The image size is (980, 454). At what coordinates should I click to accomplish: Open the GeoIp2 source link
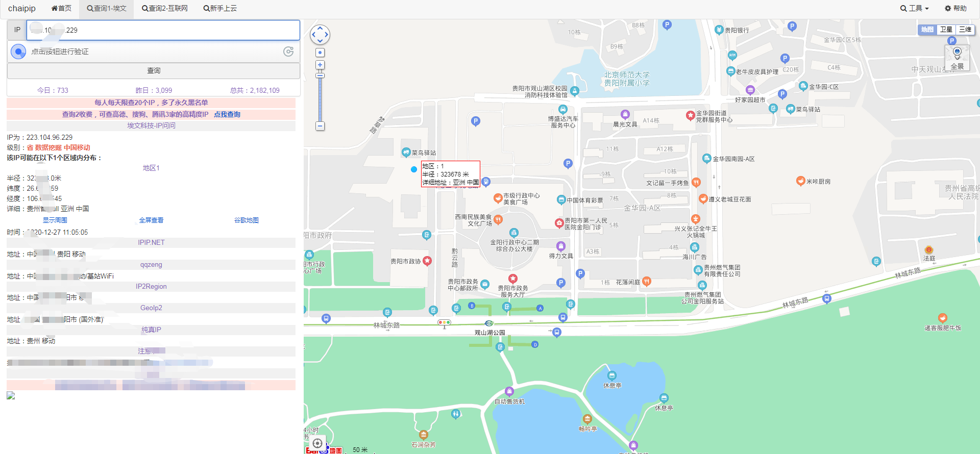point(151,308)
